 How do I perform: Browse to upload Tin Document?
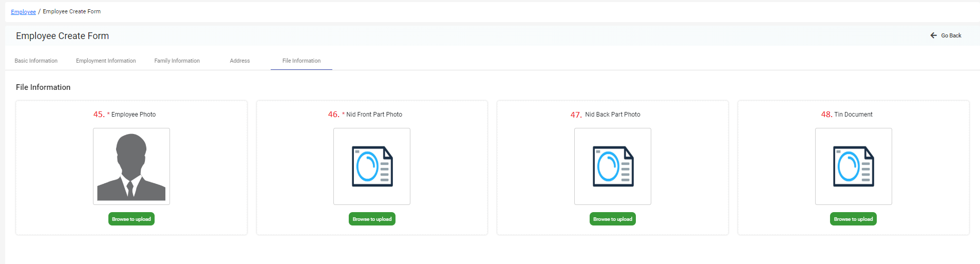tap(853, 219)
